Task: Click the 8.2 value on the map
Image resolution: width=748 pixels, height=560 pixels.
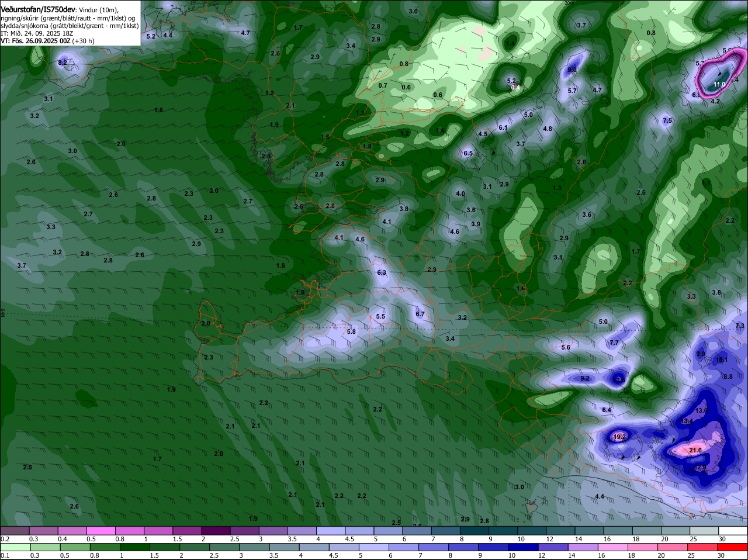Action: click(63, 62)
